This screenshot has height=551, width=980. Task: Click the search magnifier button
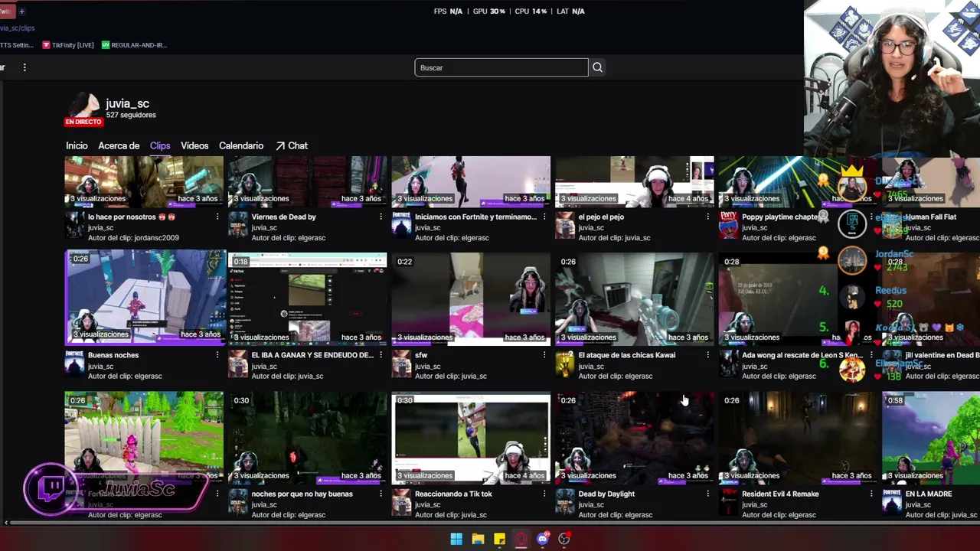pyautogui.click(x=597, y=67)
